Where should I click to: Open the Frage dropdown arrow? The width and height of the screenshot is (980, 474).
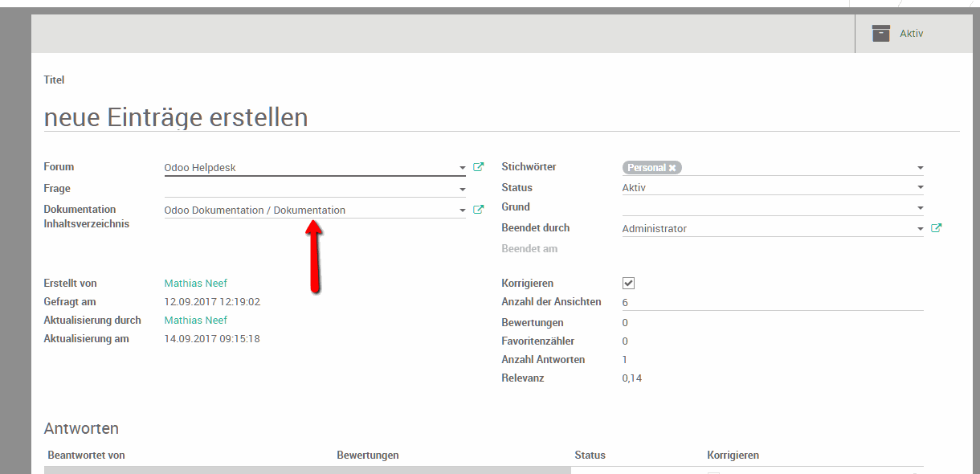pos(463,190)
